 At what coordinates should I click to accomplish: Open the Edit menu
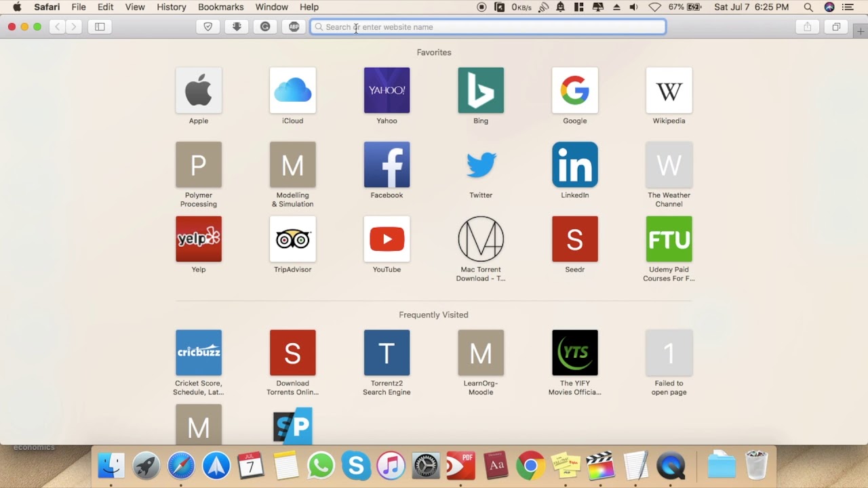(105, 7)
